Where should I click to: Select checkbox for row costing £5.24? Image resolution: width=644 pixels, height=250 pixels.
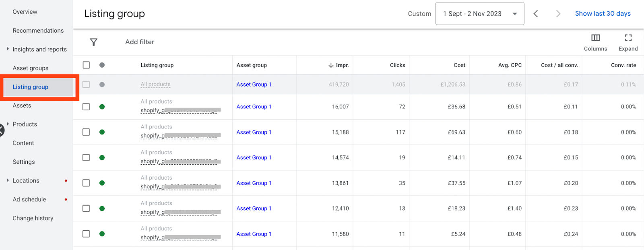86,234
